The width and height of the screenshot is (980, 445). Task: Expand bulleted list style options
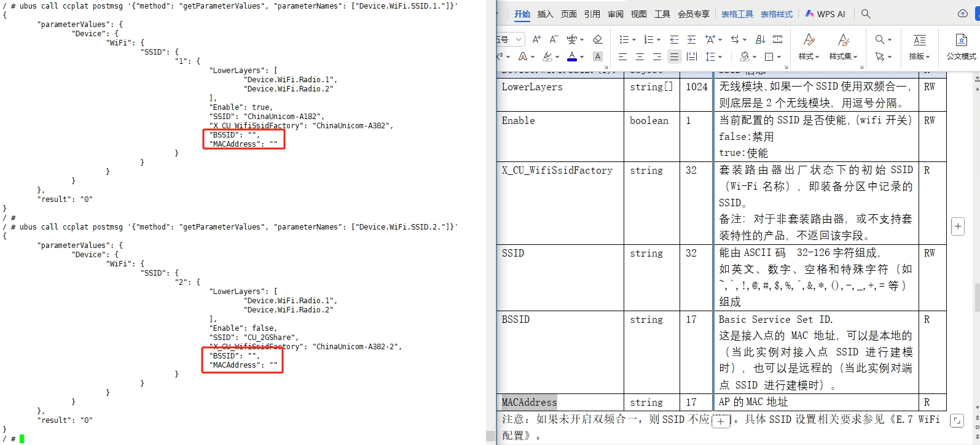point(634,40)
